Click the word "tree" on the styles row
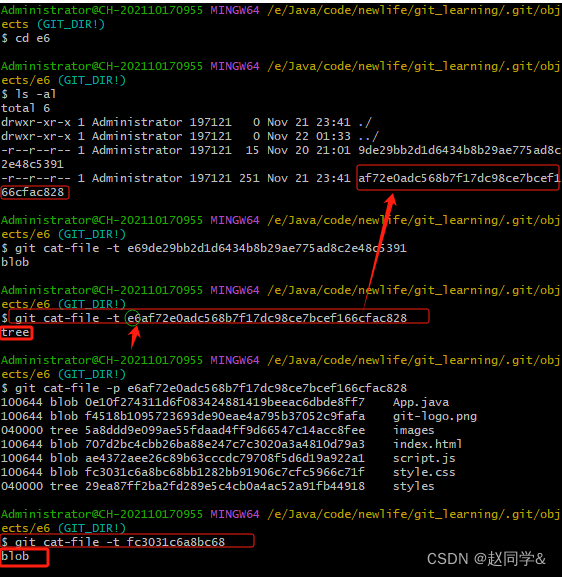 click(64, 486)
